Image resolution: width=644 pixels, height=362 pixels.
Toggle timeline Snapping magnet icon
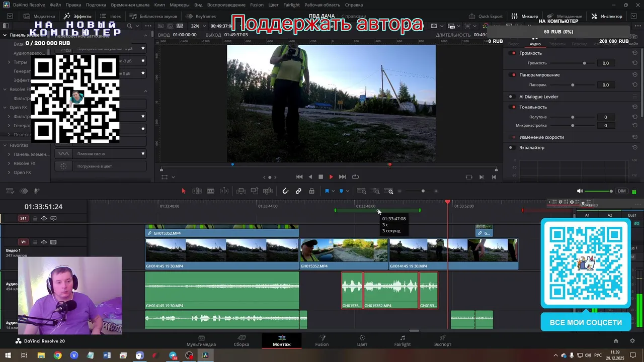point(285,191)
